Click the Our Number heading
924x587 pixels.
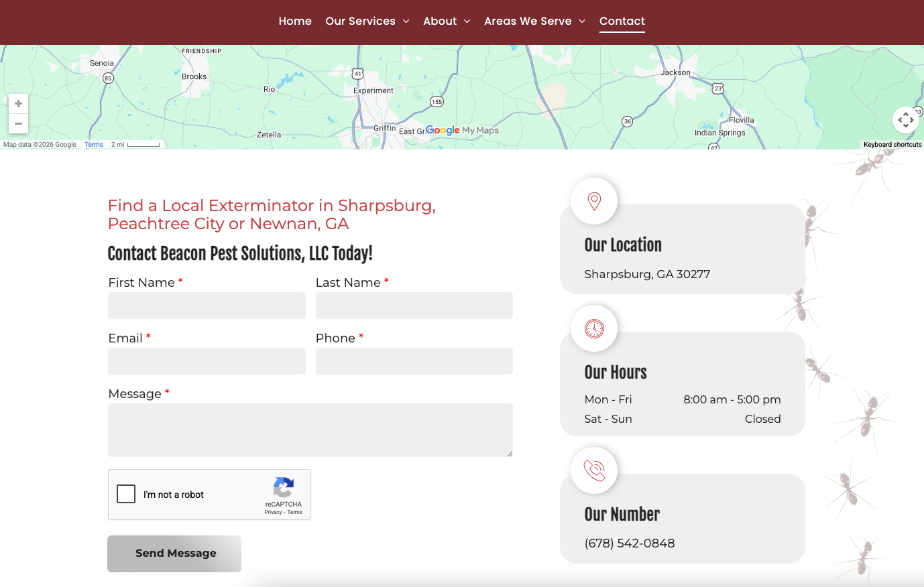click(x=622, y=515)
